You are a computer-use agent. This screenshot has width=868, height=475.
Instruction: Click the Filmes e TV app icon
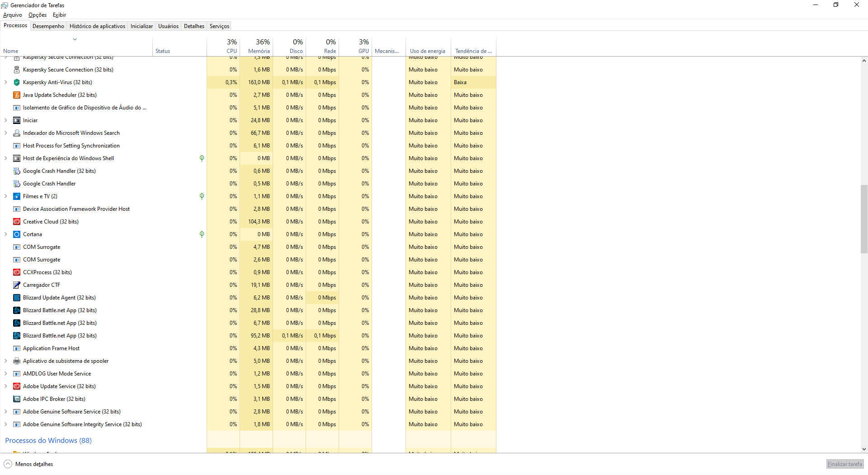[x=17, y=196]
